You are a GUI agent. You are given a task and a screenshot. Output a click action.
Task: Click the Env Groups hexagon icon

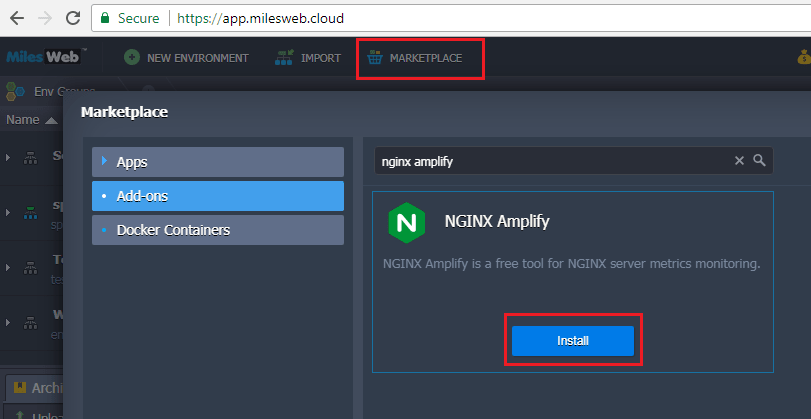pos(15,92)
